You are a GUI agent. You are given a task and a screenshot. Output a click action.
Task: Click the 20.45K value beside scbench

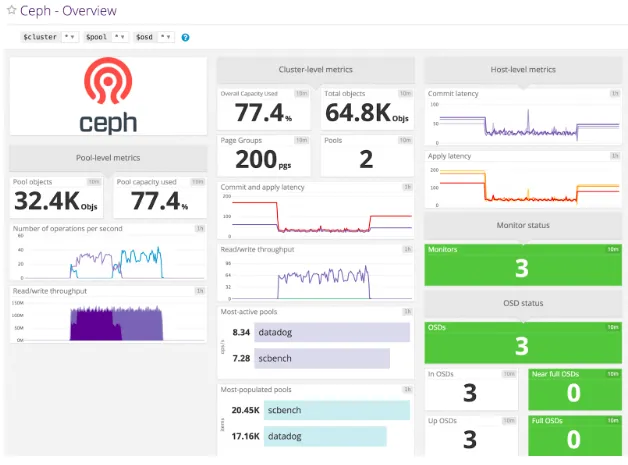(x=246, y=410)
